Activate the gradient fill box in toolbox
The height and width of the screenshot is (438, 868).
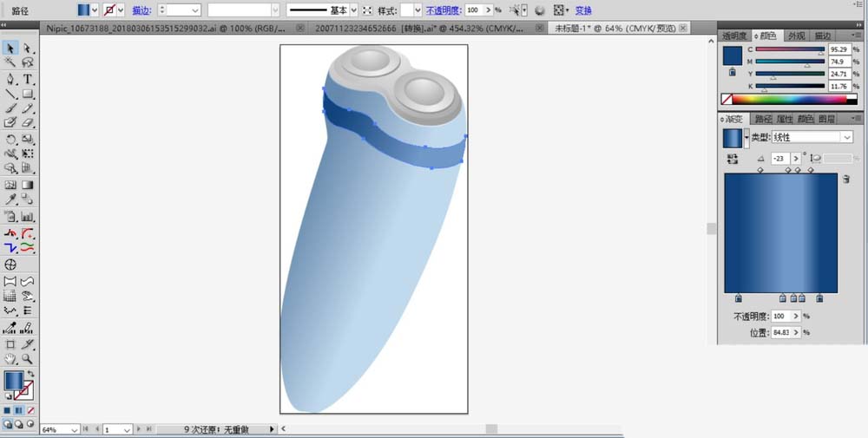13,381
